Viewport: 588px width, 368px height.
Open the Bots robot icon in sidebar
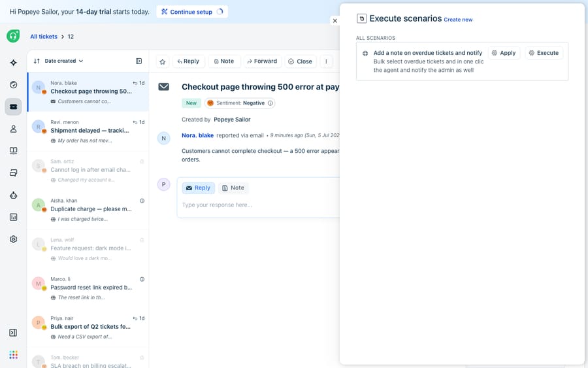14,195
